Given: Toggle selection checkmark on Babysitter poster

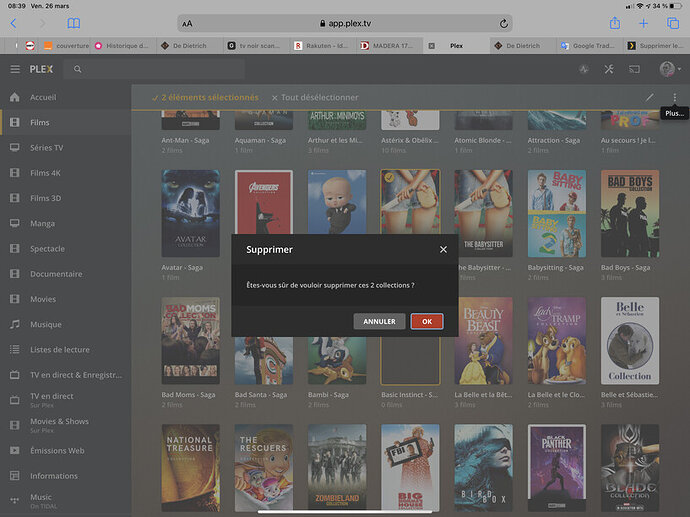Looking at the screenshot, I should coord(389,177).
